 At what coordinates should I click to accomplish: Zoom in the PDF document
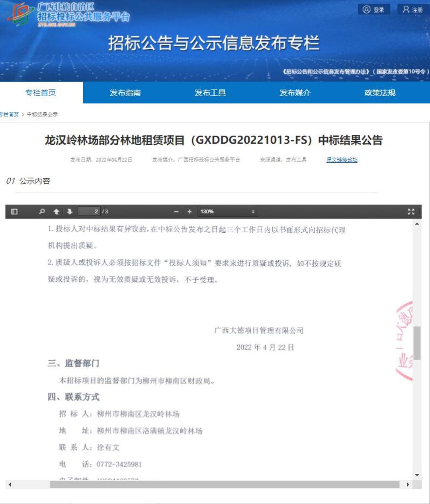(190, 212)
